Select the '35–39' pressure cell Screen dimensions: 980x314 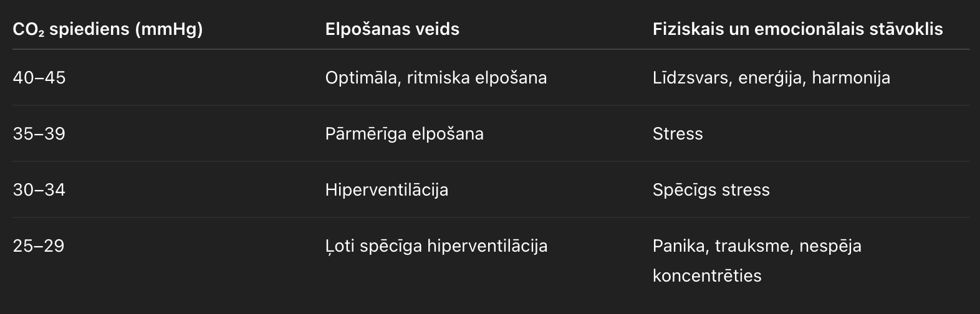[39, 134]
